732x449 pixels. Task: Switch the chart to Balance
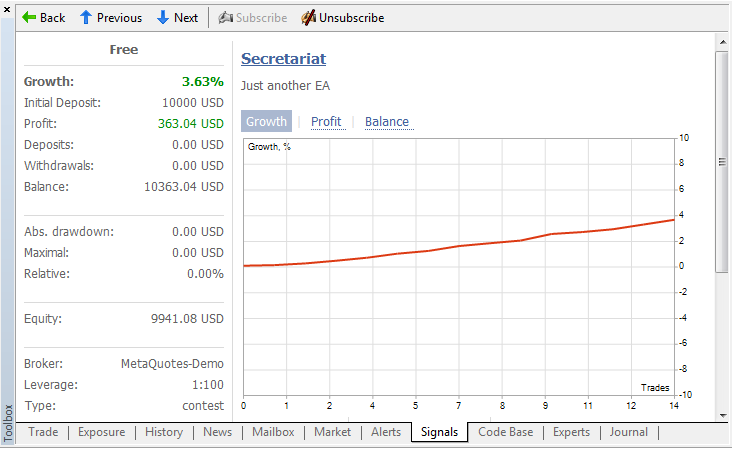pyautogui.click(x=387, y=121)
